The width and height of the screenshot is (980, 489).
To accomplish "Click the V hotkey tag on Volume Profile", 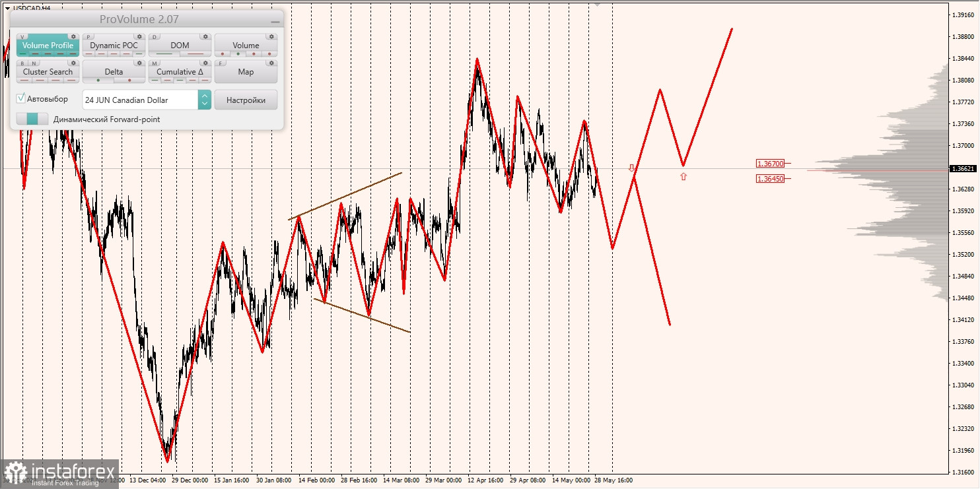I will tap(22, 37).
